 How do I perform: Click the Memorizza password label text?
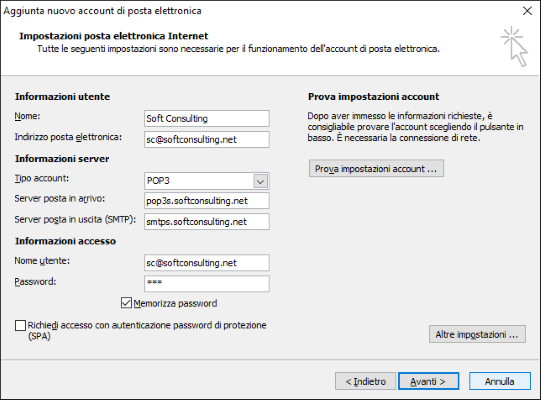pos(175,303)
